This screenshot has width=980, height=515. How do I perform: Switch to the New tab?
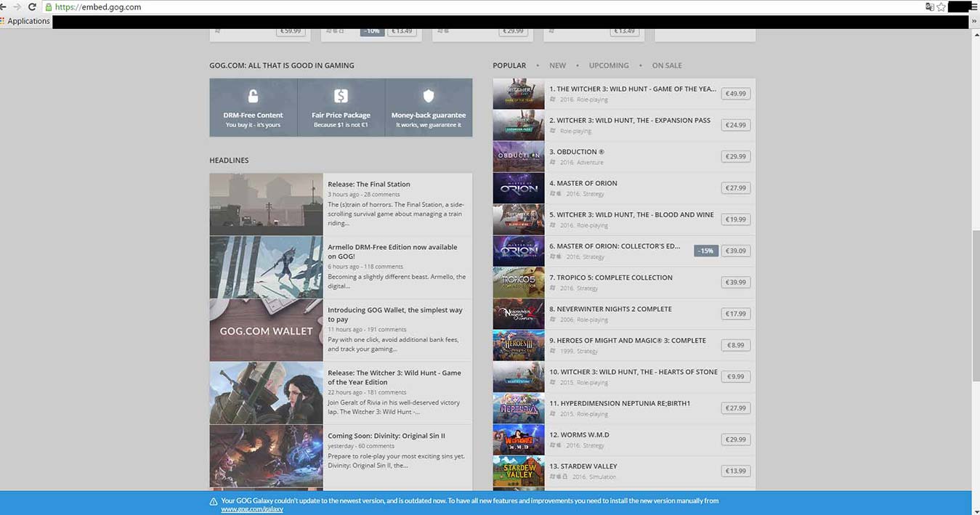(x=557, y=65)
